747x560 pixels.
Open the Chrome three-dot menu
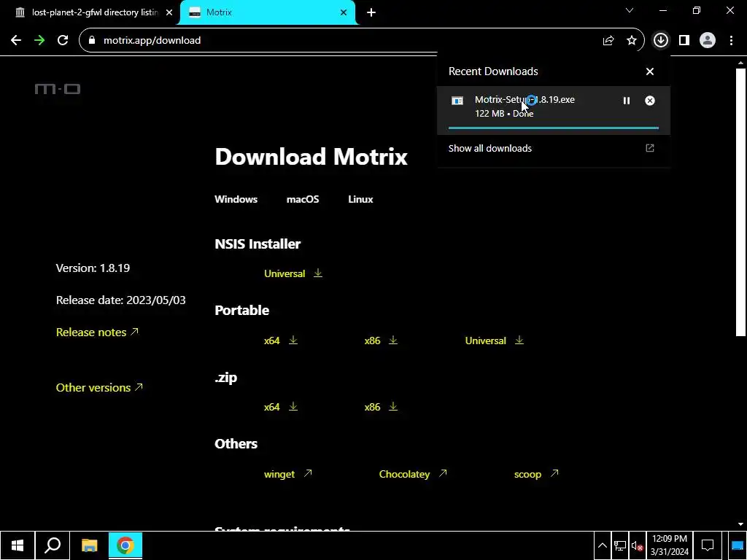point(731,40)
